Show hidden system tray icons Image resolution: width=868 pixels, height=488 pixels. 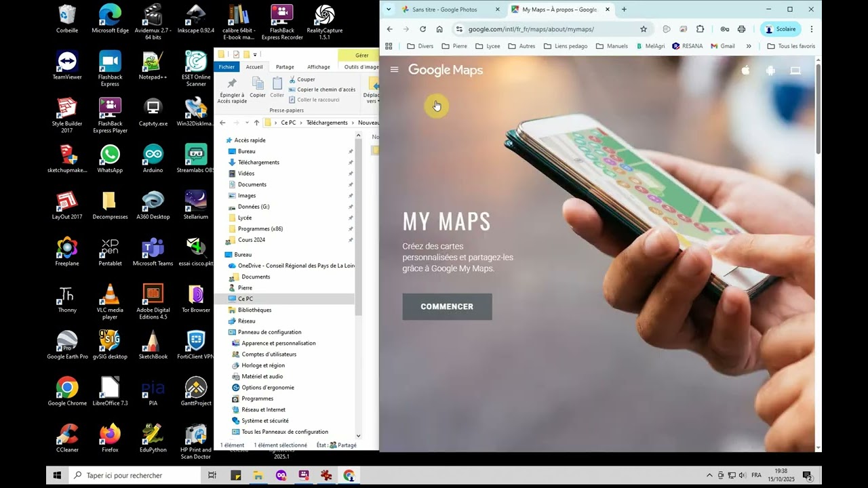pos(709,475)
